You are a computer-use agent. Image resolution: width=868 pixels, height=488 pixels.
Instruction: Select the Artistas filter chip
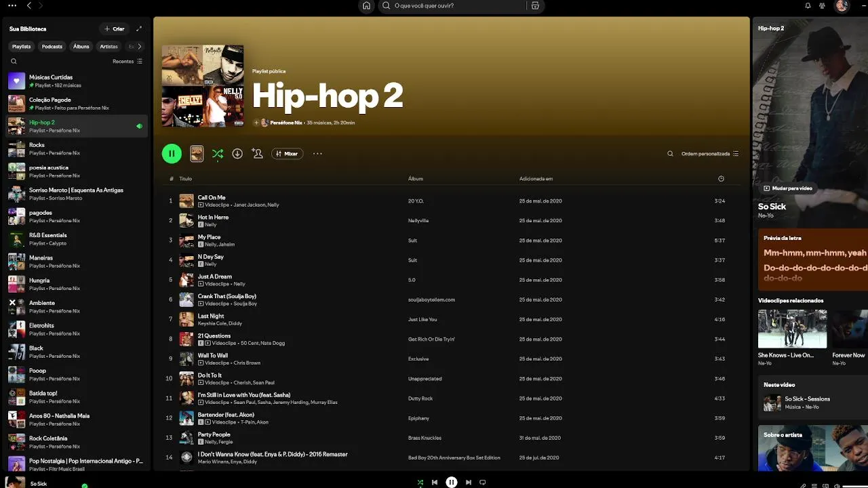point(108,47)
